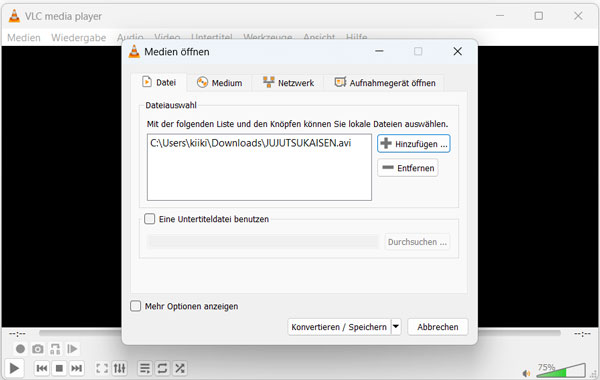Click the subtitle file path field
The height and width of the screenshot is (380, 600).
coord(262,242)
